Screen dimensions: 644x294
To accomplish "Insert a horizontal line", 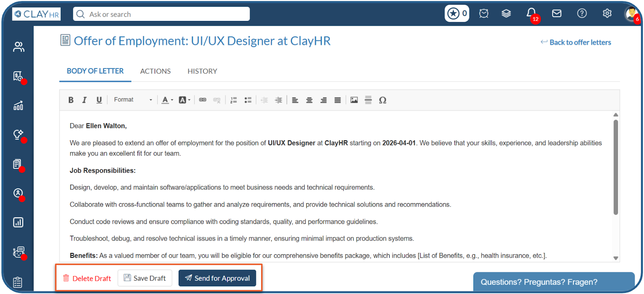I will [x=368, y=100].
